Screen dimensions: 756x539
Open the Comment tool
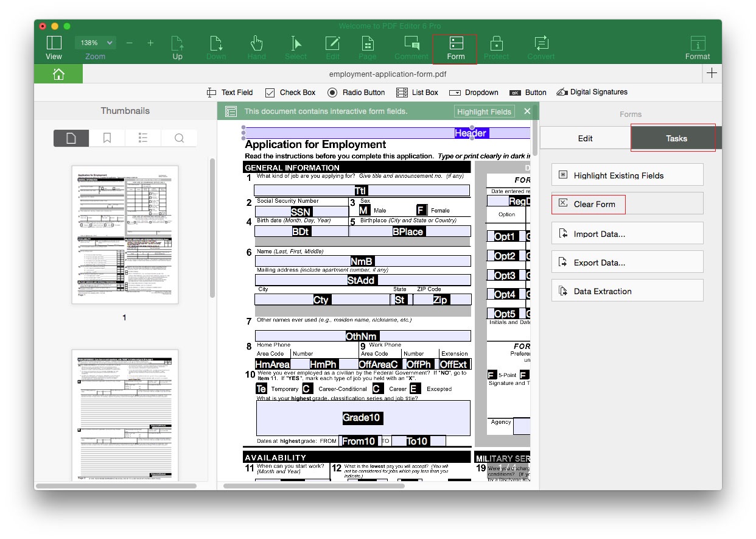coord(411,48)
